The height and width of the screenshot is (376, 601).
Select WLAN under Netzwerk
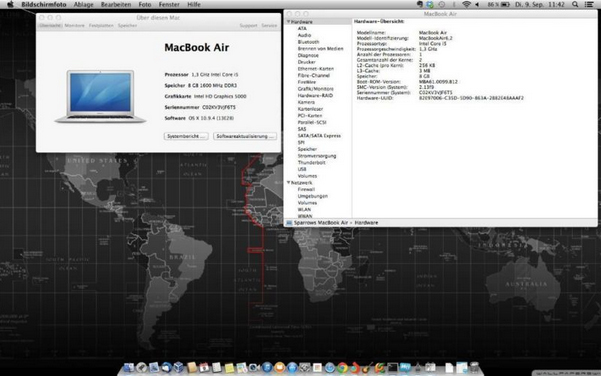(x=304, y=210)
